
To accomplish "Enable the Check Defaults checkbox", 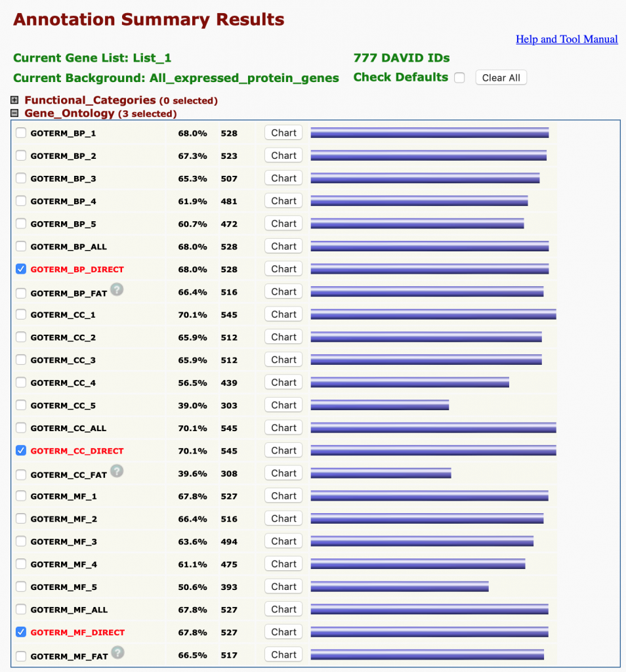I will click(459, 77).
